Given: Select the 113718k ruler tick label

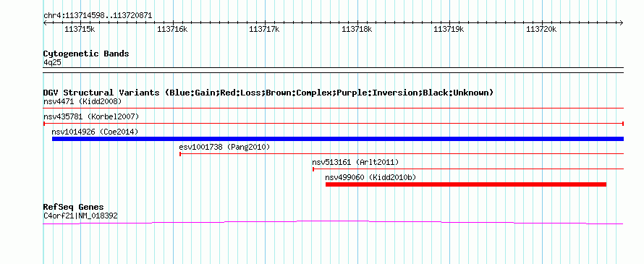Looking at the screenshot, I should coord(357,29).
